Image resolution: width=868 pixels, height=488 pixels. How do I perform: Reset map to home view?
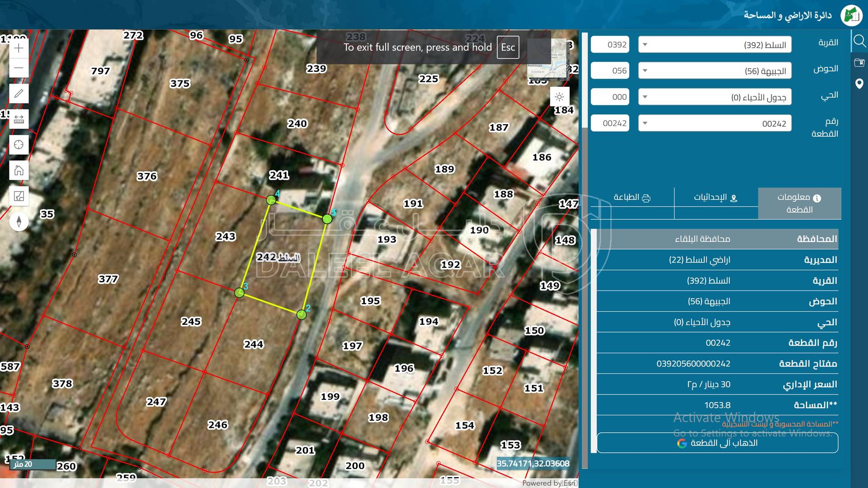[x=19, y=170]
